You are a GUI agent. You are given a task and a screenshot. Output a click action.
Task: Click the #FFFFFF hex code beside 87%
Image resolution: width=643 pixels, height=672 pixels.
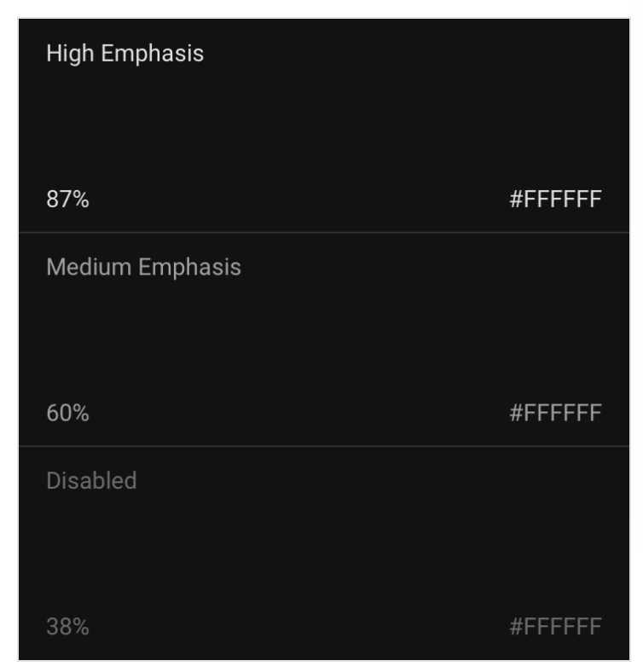point(555,200)
